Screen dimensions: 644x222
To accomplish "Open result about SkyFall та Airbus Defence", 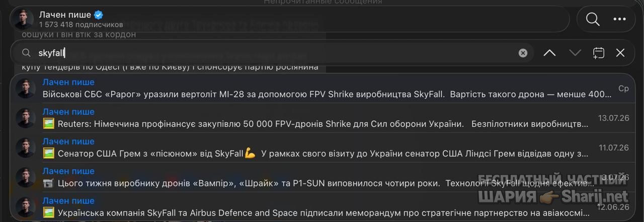I will point(322,207).
